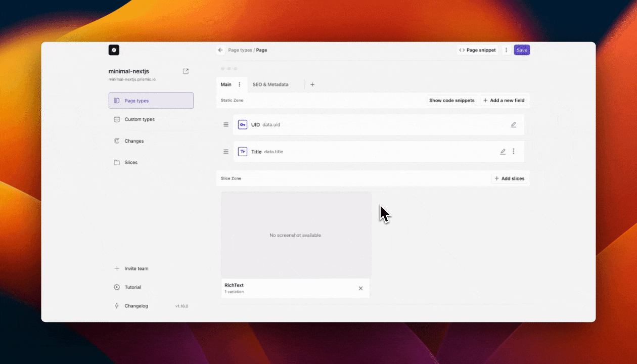
Task: Remove the RichText slice with the X
Action: point(360,288)
